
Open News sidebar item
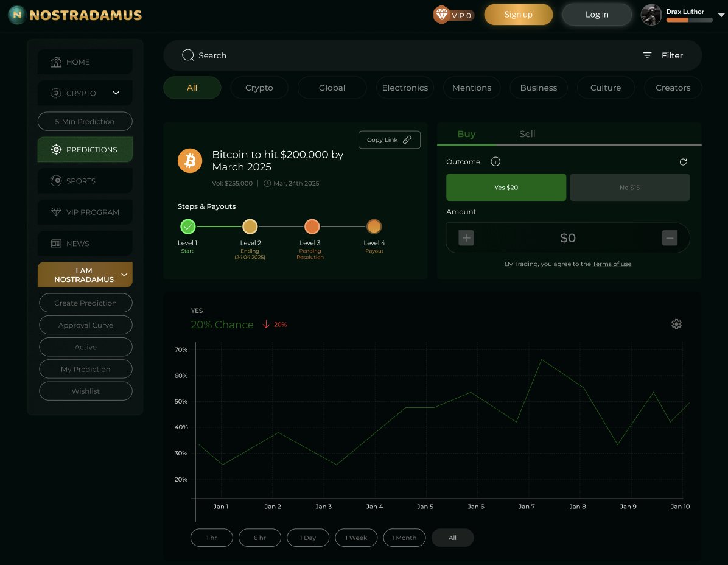point(85,244)
